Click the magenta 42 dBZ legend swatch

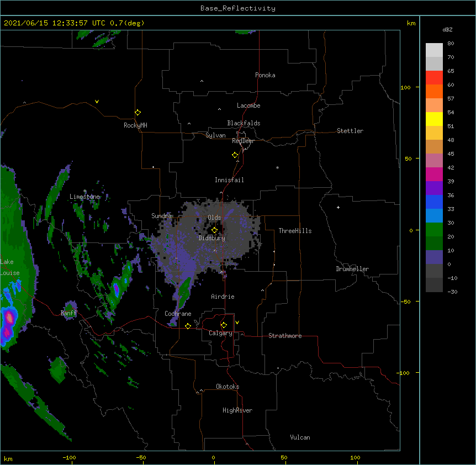pyautogui.click(x=434, y=174)
